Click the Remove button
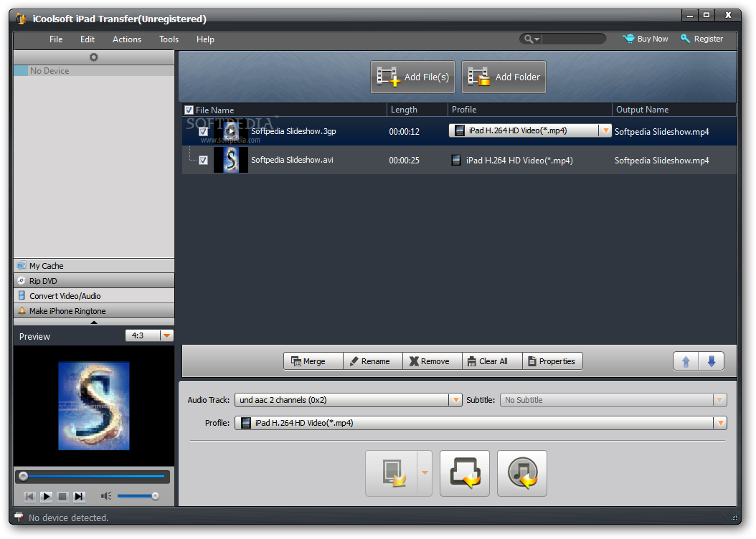This screenshot has height=539, width=756. (433, 361)
